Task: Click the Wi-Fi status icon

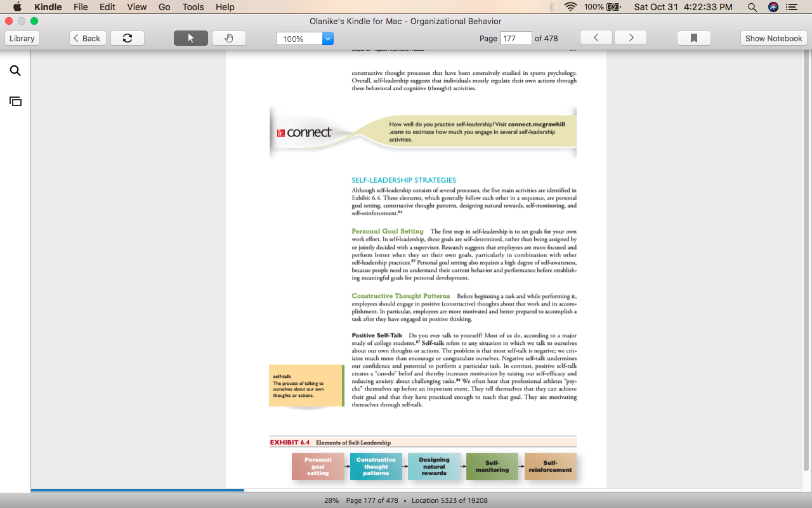Action: tap(570, 7)
